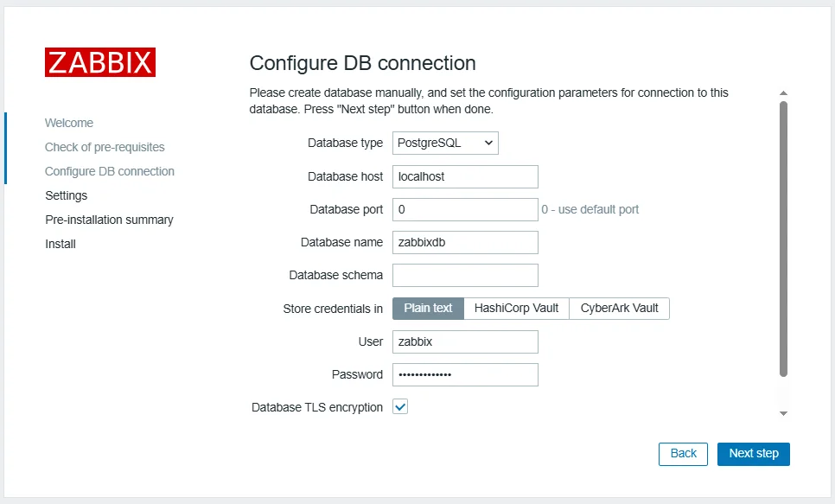The image size is (835, 504).
Task: Select the Pre-installation summary step
Action: (109, 220)
